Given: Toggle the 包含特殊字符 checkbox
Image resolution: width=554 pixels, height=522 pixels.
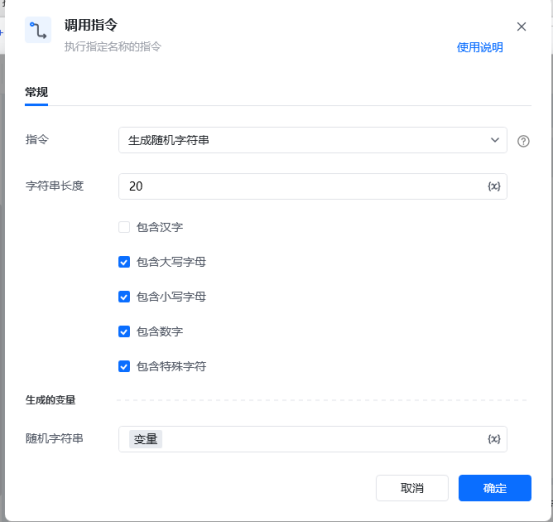Looking at the screenshot, I should pos(124,366).
